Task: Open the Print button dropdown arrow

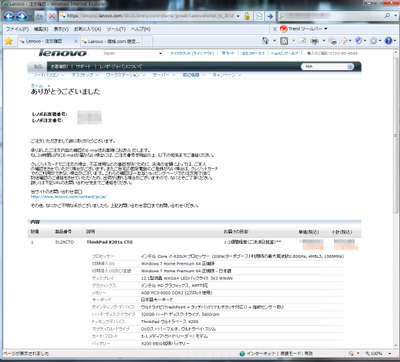Action: [323, 41]
